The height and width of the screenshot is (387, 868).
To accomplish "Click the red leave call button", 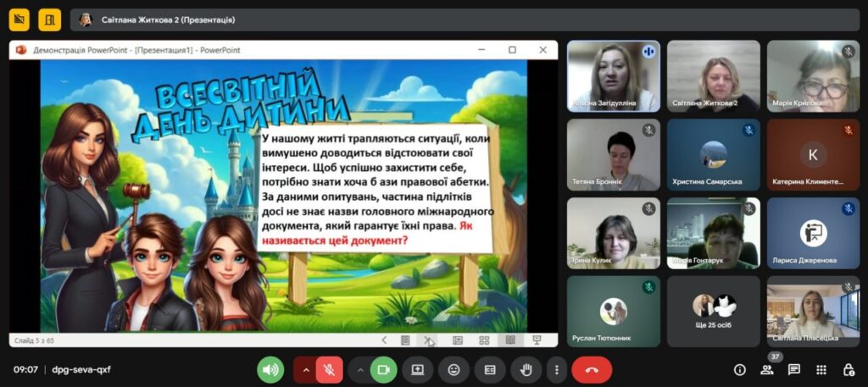I will pos(591,369).
